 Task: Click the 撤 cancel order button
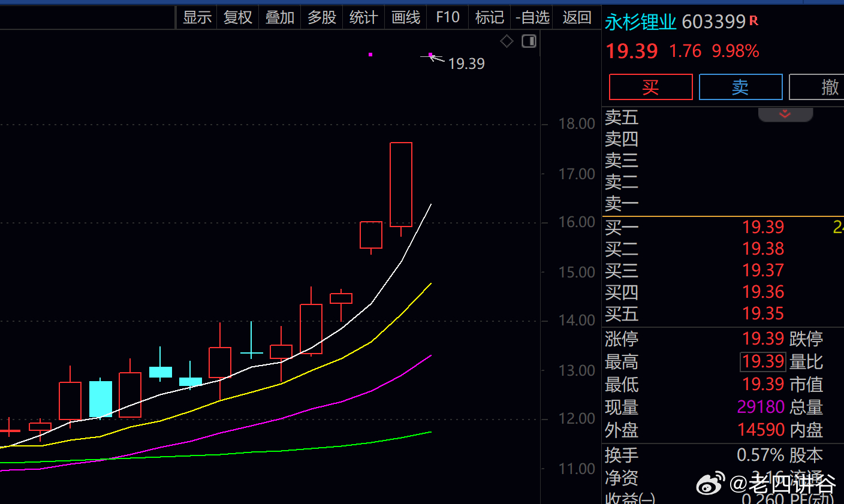[816, 87]
